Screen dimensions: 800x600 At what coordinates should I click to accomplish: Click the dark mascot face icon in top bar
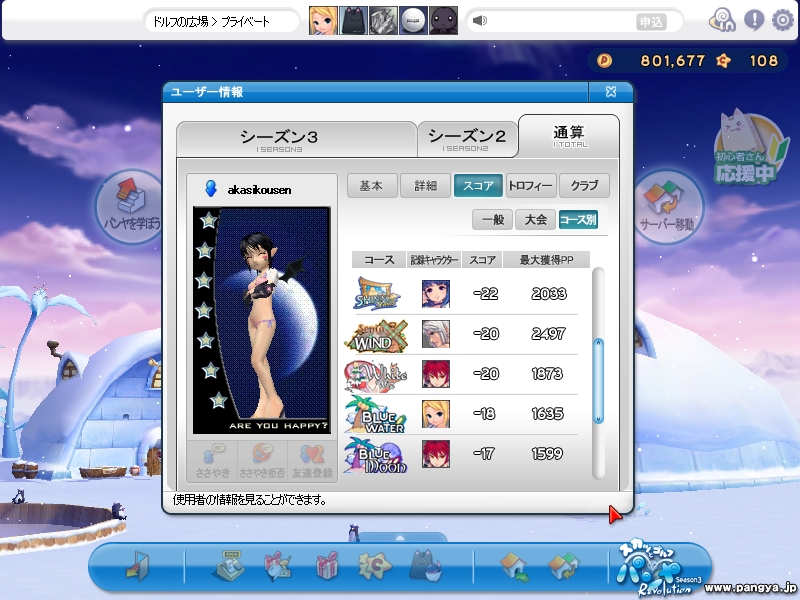(443, 21)
